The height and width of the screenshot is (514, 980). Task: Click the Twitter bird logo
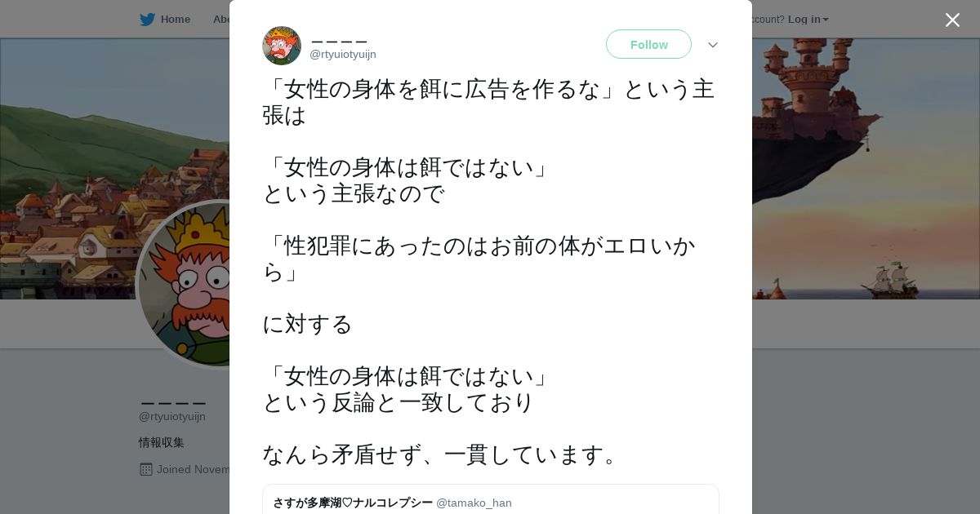click(x=147, y=20)
